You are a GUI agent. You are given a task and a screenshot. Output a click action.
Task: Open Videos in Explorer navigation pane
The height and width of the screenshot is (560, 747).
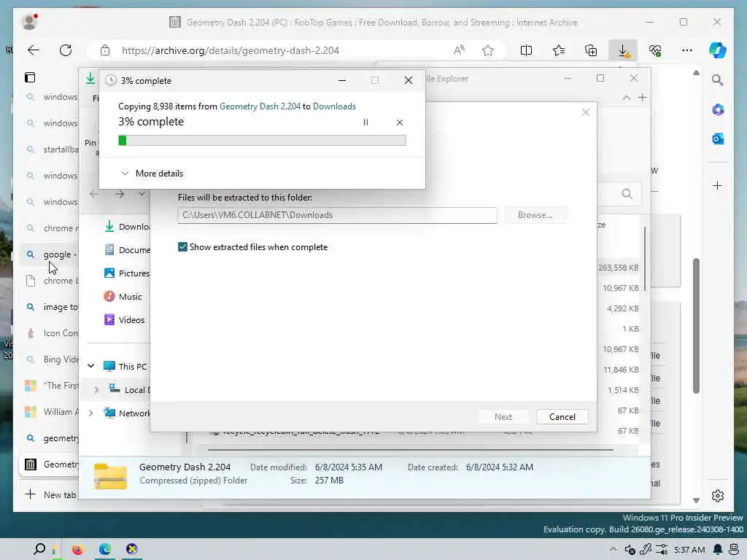click(x=124, y=319)
